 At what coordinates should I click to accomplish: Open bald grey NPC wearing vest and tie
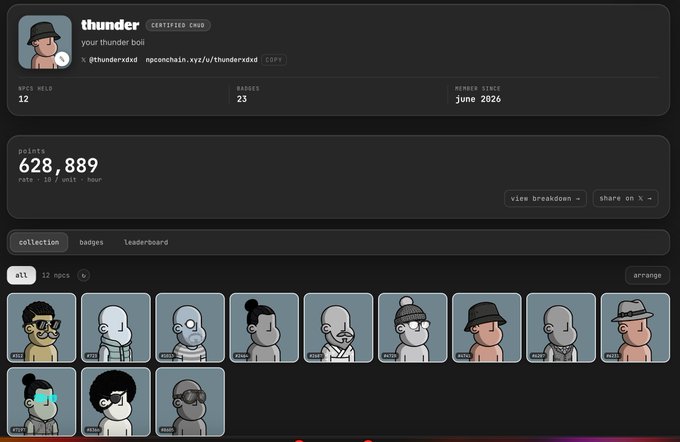(561, 327)
